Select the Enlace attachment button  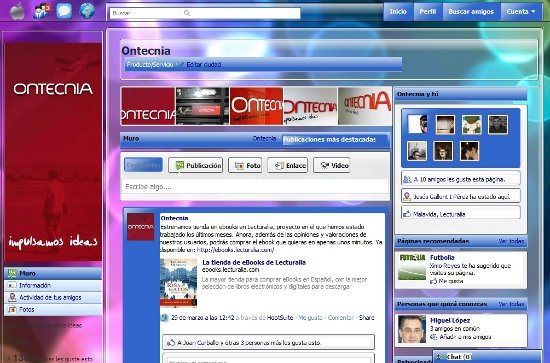pos(288,166)
